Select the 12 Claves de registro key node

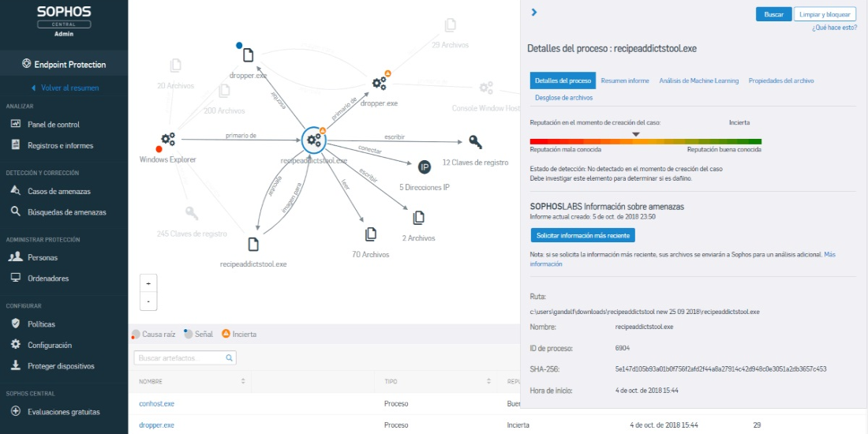476,142
